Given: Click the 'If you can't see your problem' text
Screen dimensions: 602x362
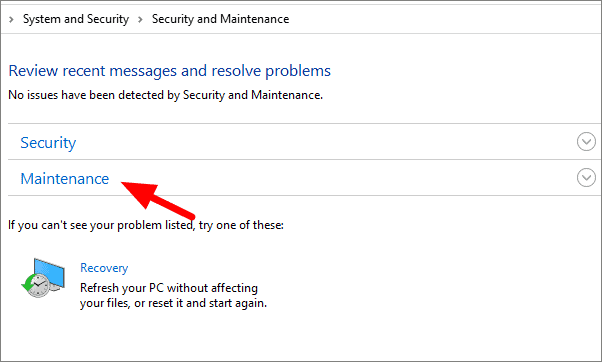Looking at the screenshot, I should [x=146, y=225].
